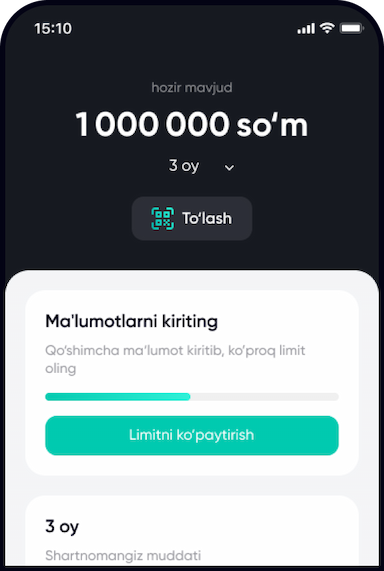Viewport: 384px width, 571px height.
Task: Click the limit progress bar
Action: tap(192, 397)
